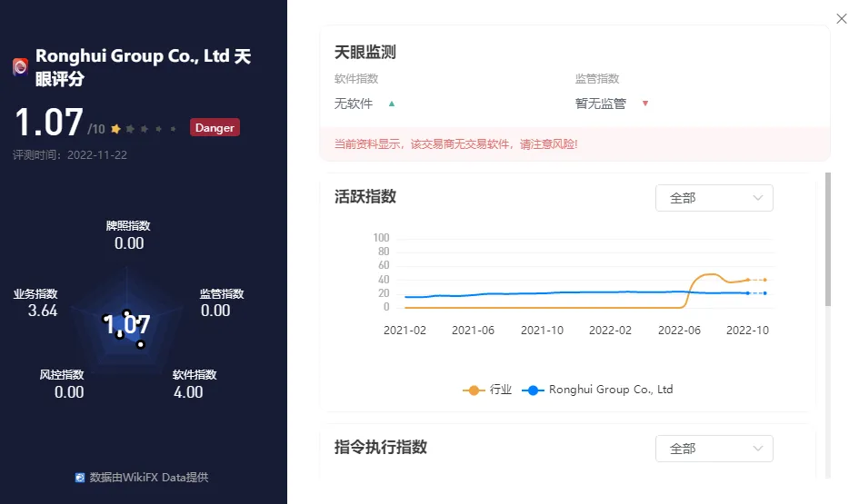849x504 pixels.
Task: Click the 2021-10 label on chart axis
Action: (x=542, y=331)
